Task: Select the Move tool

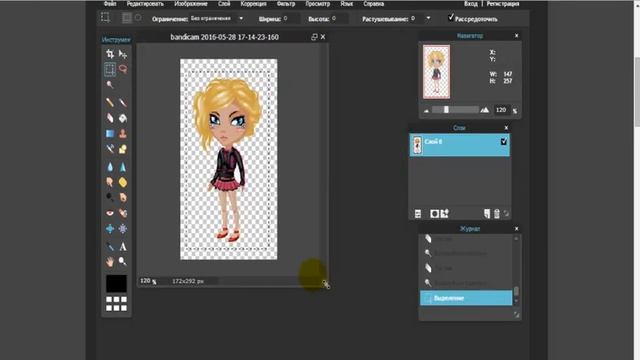Action: (123, 53)
